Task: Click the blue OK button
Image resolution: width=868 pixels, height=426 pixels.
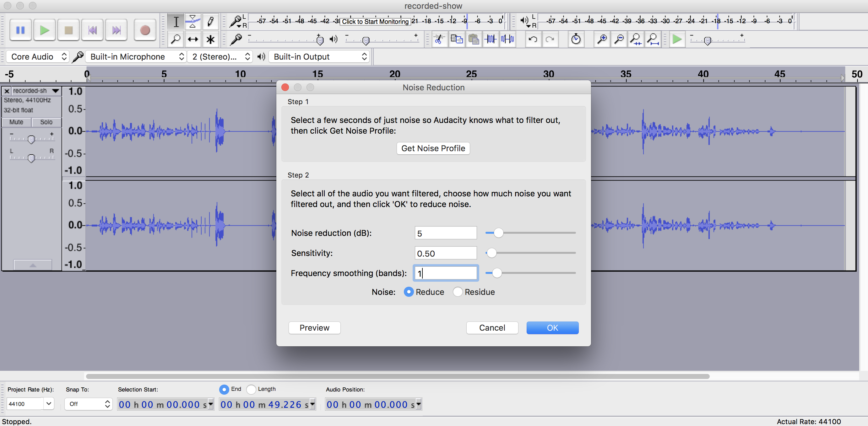Action: coord(552,327)
